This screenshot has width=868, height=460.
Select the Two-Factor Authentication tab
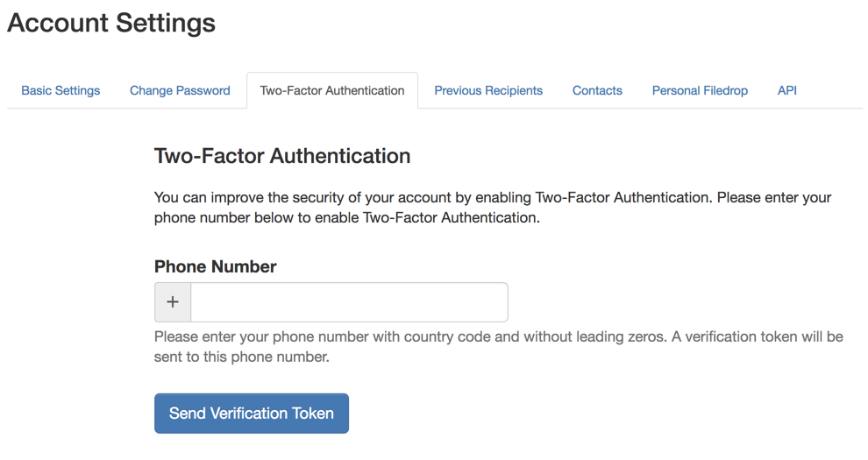[x=332, y=90]
